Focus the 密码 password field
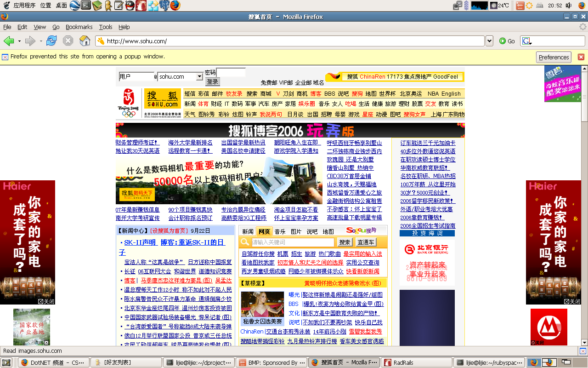Viewport: 588px width, 368px height. 231,72
